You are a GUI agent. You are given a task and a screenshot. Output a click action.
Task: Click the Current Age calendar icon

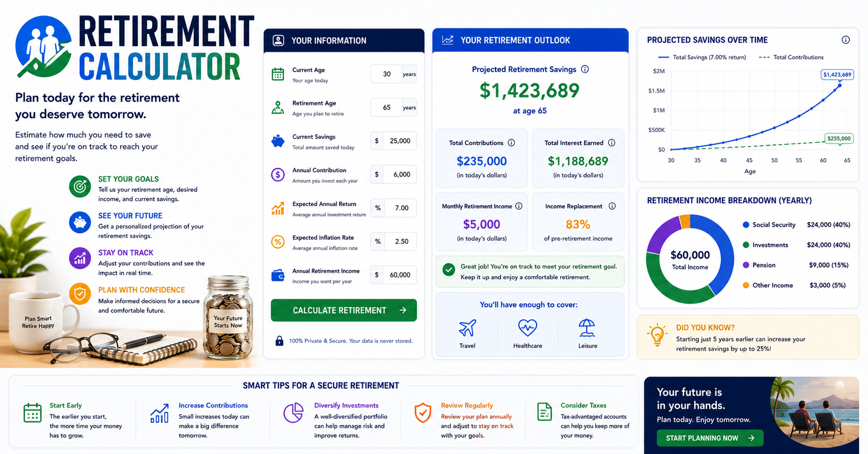point(278,74)
